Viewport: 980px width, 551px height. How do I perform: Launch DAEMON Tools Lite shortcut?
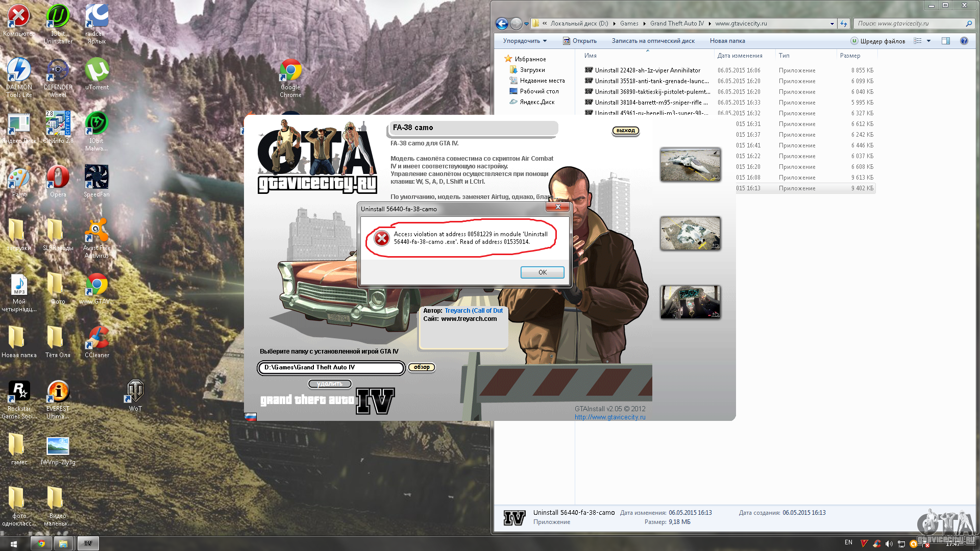point(19,78)
